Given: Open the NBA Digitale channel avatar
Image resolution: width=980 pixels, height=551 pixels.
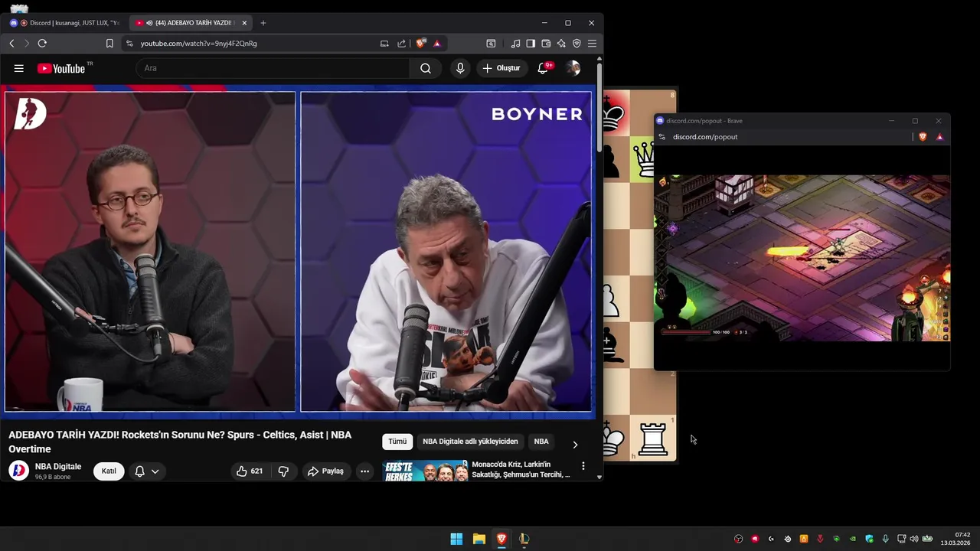Looking at the screenshot, I should pos(18,471).
